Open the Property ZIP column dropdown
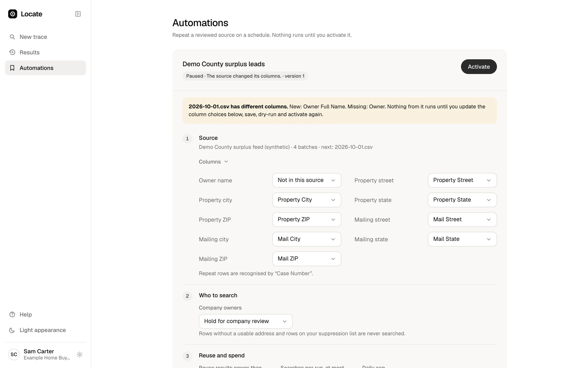This screenshot has height=368, width=588. 307,220
